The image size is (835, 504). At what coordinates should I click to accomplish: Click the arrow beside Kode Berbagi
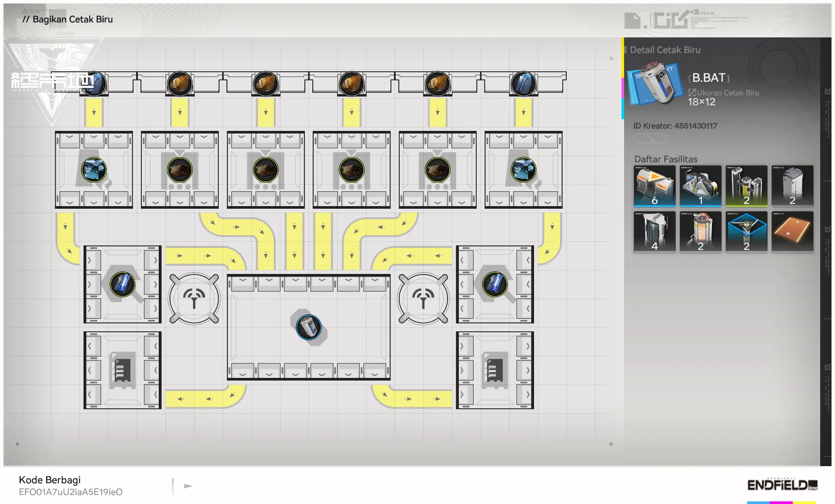point(188,486)
